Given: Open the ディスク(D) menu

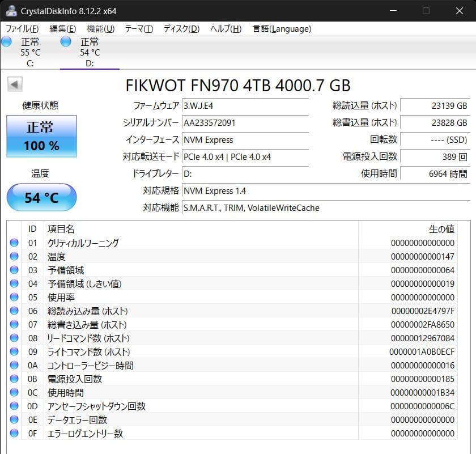Looking at the screenshot, I should (x=181, y=29).
